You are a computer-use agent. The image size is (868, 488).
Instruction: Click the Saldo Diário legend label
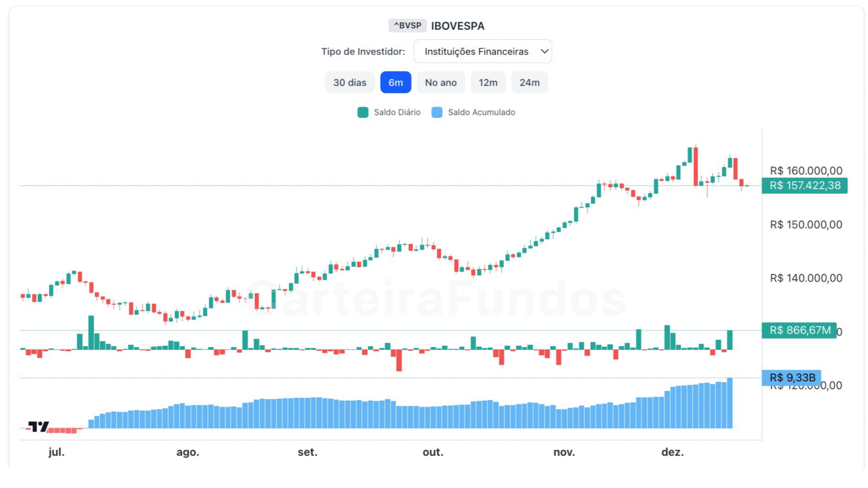point(397,113)
